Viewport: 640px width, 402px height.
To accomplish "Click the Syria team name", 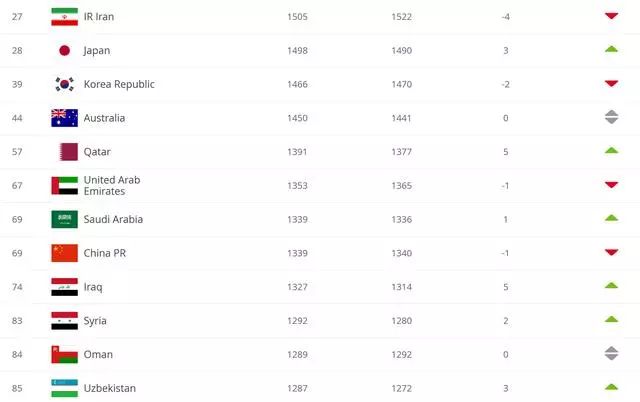I will pyautogui.click(x=95, y=321).
